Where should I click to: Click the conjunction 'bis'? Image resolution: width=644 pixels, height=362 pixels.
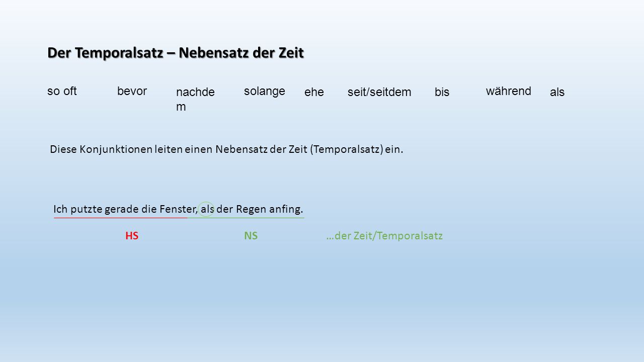pos(442,93)
